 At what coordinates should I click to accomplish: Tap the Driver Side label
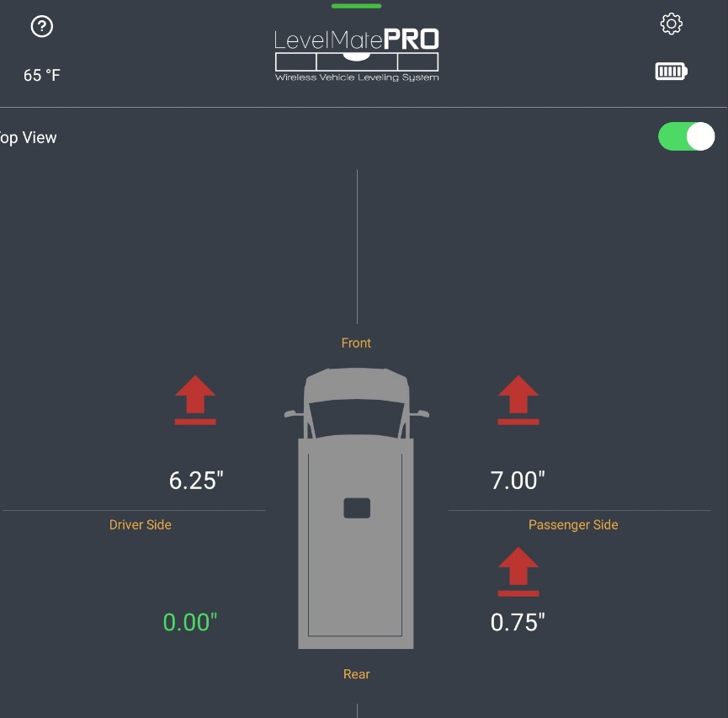pos(141,524)
